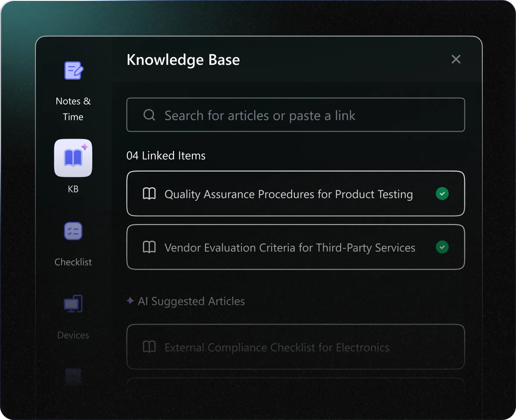Viewport: 516px width, 420px height.
Task: Click book icon beside External Compliance Checklist
Action: [x=149, y=347]
